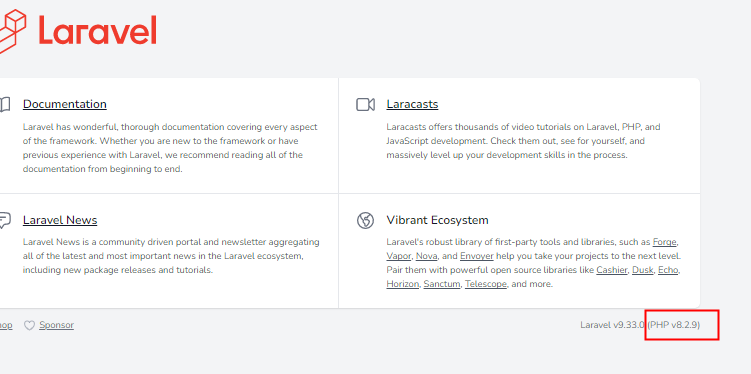Image resolution: width=751 pixels, height=374 pixels.
Task: Open the Envoyer link
Action: (477, 256)
